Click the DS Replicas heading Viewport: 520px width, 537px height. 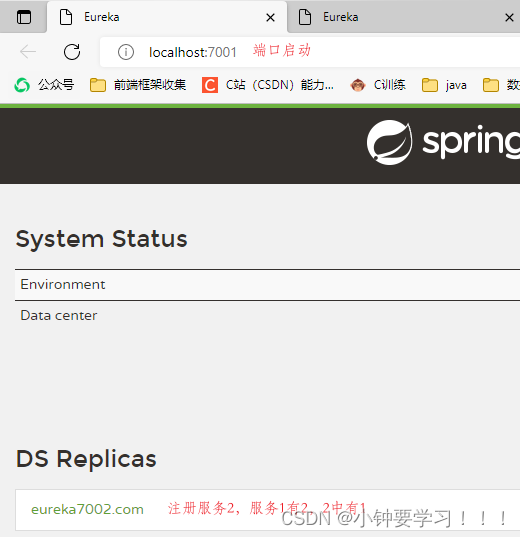[x=86, y=459]
